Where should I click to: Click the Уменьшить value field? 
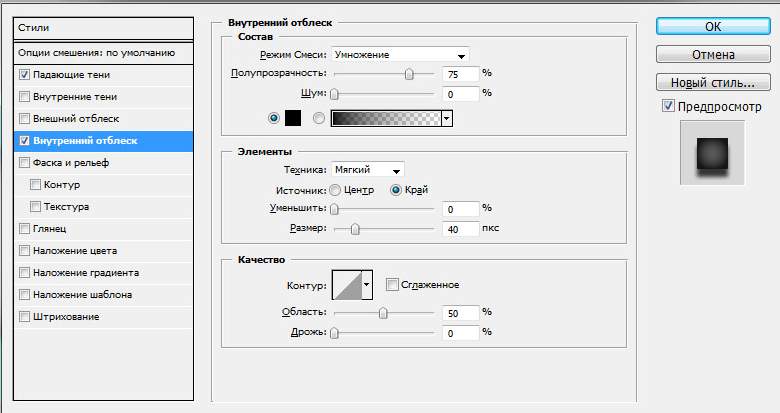460,209
